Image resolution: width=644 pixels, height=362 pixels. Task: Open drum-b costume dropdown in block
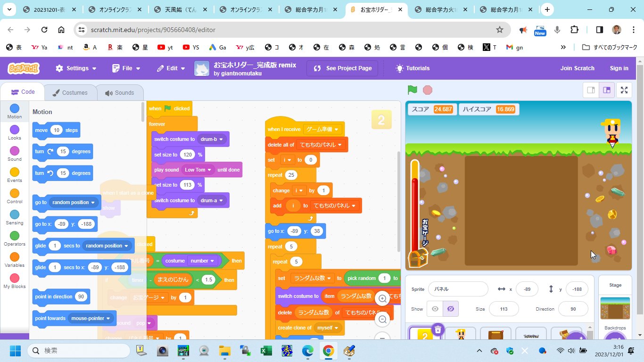(x=212, y=139)
